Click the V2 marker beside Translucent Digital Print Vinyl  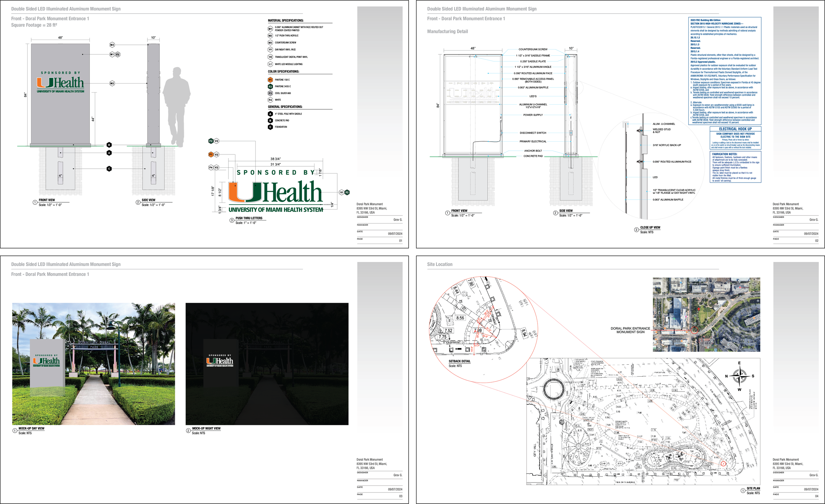click(270, 57)
